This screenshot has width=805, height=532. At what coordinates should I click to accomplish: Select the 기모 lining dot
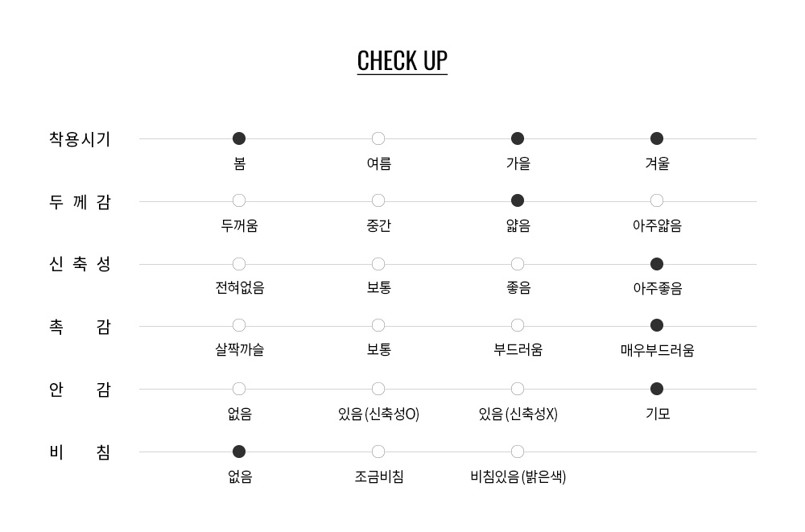coord(657,389)
